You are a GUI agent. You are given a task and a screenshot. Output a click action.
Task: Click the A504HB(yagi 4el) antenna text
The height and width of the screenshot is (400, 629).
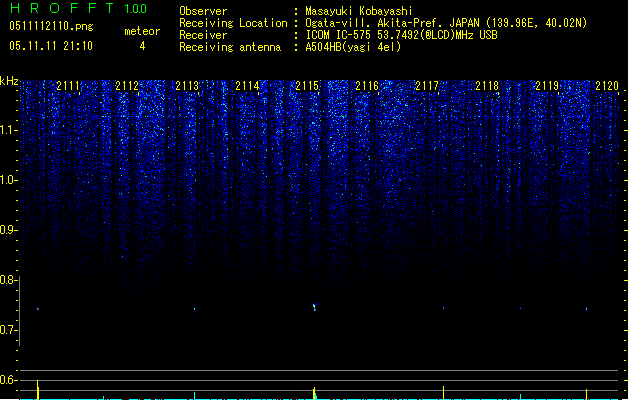coord(353,47)
